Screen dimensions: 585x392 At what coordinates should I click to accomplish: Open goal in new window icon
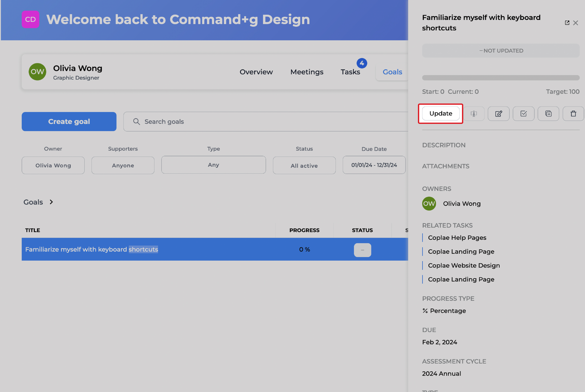(567, 23)
